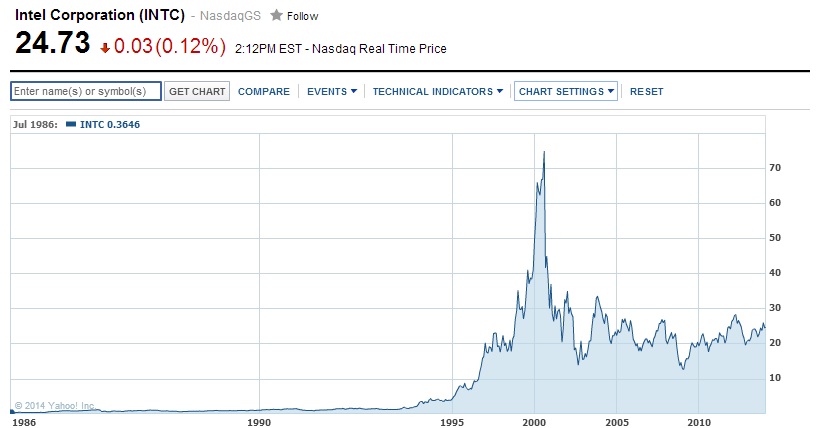Viewport: 823px width, 428px height.
Task: Click the Jul 1986 date label
Action: click(x=35, y=124)
